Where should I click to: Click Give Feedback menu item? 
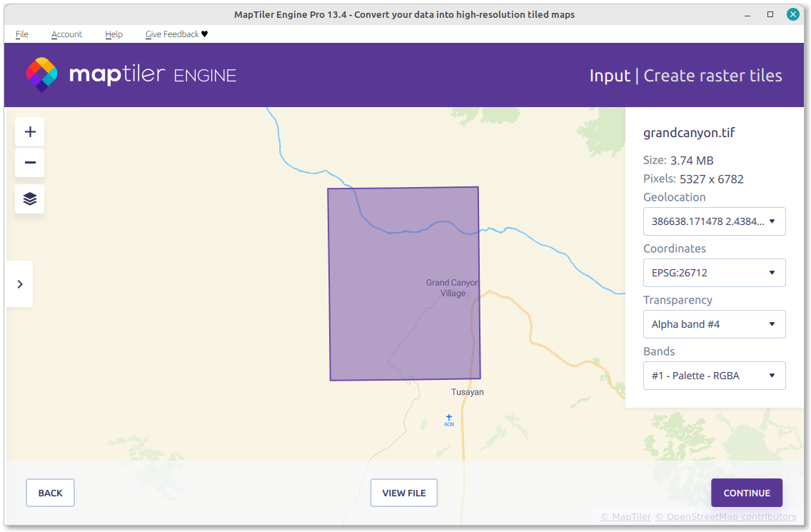[x=176, y=34]
